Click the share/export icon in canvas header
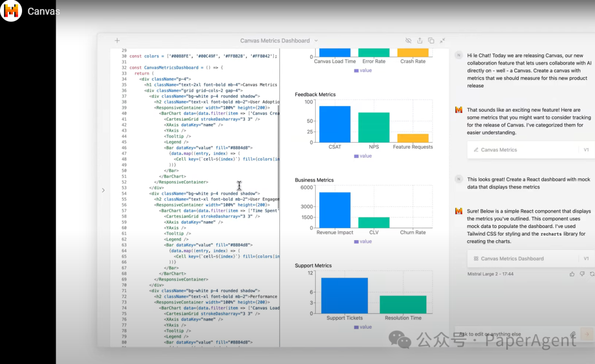The image size is (595, 364). tap(420, 41)
